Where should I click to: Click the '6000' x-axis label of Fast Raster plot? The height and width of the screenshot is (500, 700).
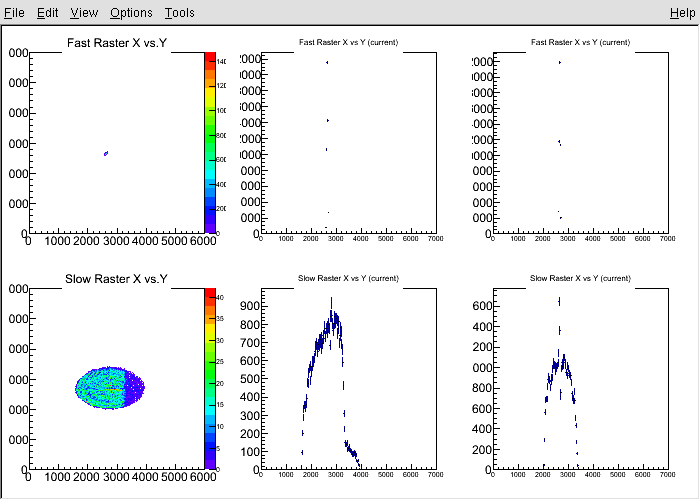pos(203,241)
